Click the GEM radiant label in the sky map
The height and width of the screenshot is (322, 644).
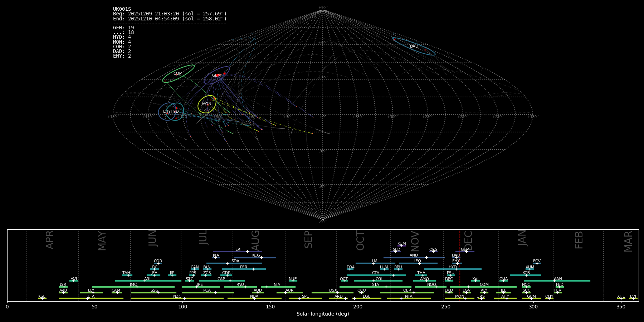pyautogui.click(x=216, y=75)
